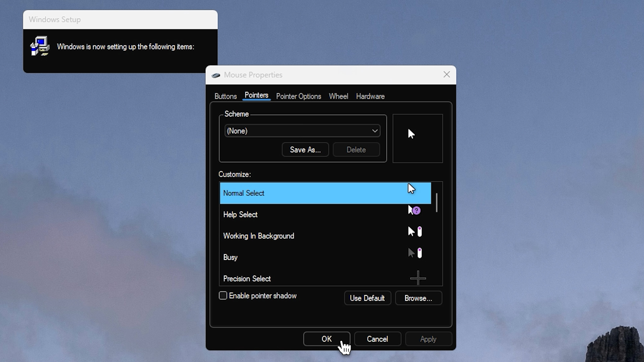Image resolution: width=644 pixels, height=362 pixels.
Task: Open the Hardware tab
Action: click(370, 96)
